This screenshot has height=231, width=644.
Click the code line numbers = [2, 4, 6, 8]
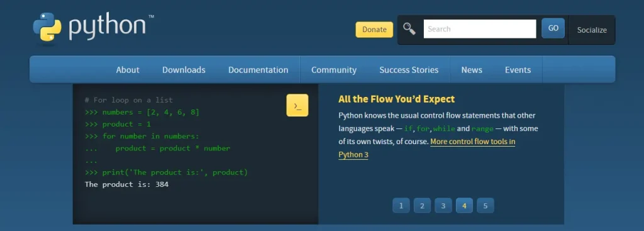142,112
